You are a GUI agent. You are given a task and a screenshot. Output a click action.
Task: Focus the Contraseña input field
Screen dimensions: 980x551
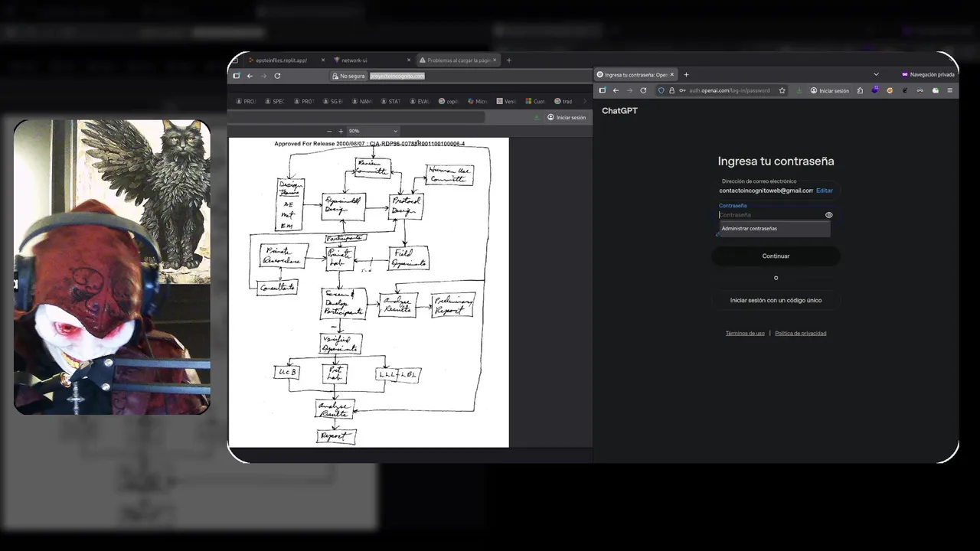click(x=769, y=215)
